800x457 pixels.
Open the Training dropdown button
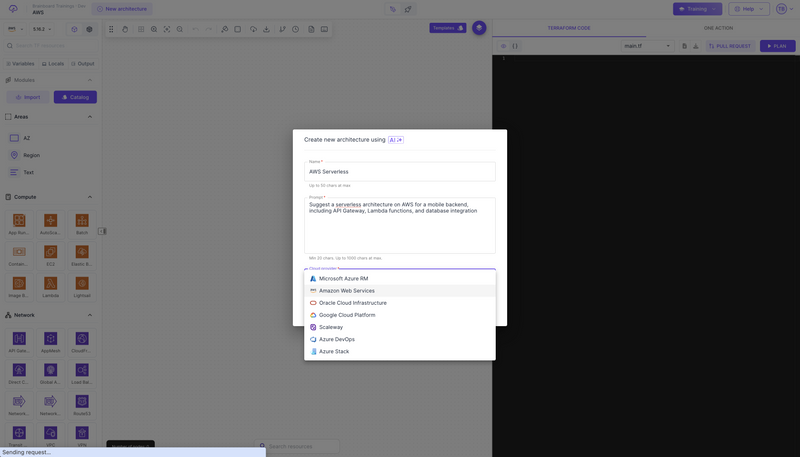click(697, 9)
